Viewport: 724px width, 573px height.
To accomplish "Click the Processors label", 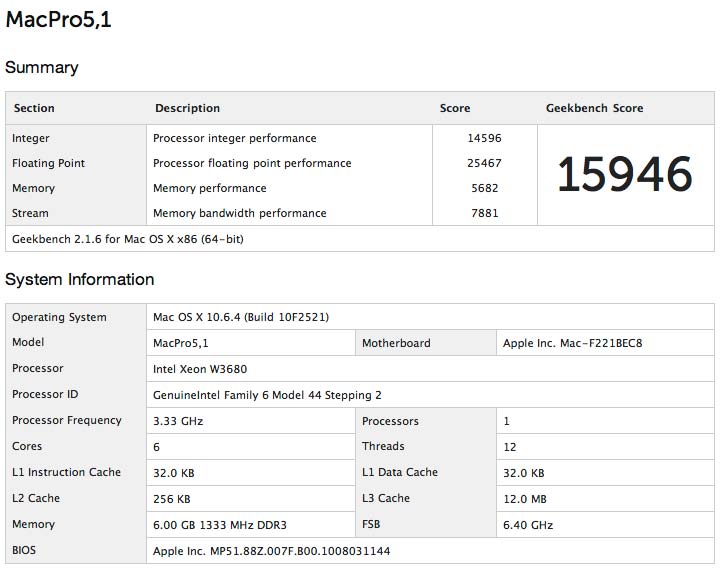I will tap(390, 421).
